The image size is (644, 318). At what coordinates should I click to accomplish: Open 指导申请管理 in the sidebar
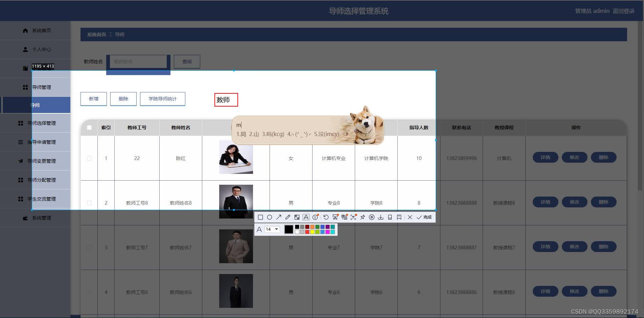(35, 142)
